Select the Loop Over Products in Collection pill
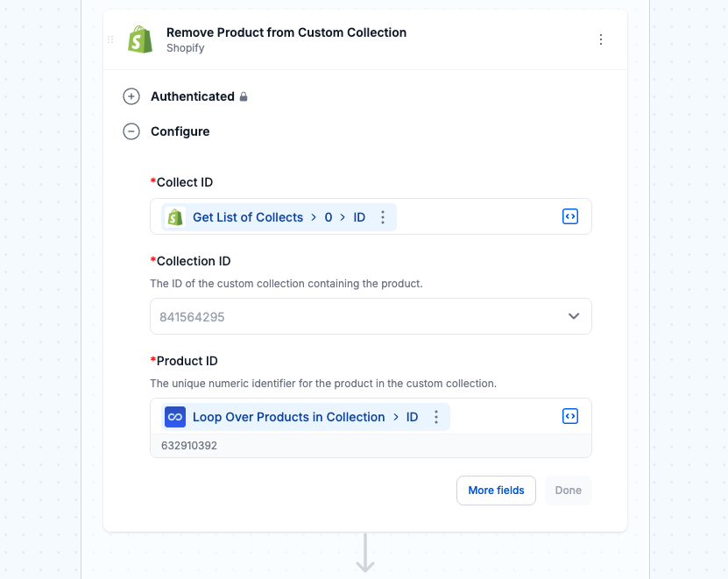728x579 pixels. [x=306, y=417]
